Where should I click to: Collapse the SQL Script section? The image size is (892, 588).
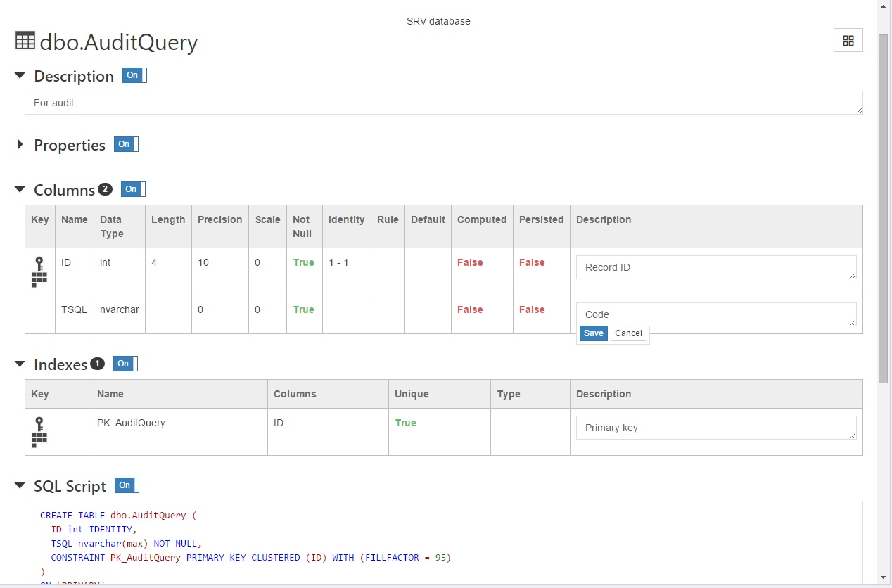[x=20, y=486]
